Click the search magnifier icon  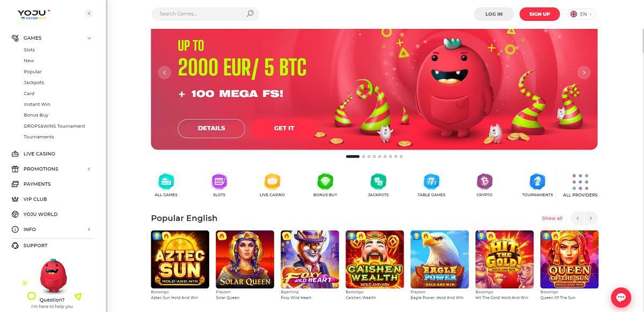[250, 14]
